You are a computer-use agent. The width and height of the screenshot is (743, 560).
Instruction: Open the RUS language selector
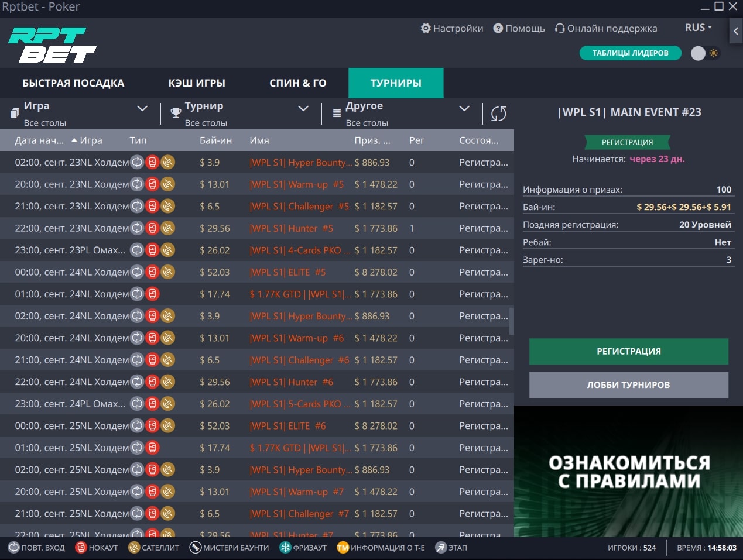coord(698,28)
